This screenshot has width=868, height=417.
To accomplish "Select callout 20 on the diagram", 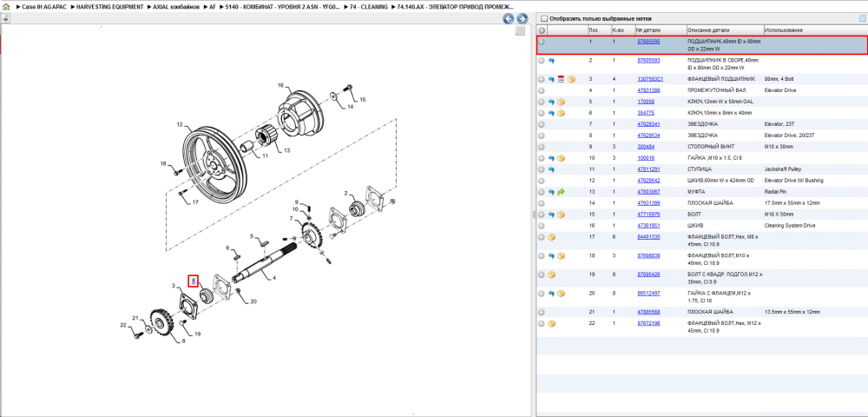I will pos(253,301).
